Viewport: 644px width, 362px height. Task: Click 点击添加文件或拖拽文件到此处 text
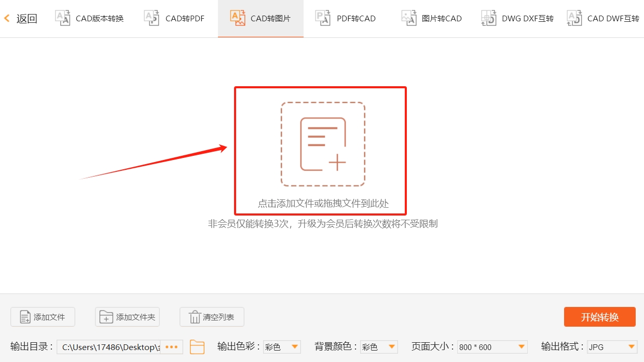coord(323,204)
